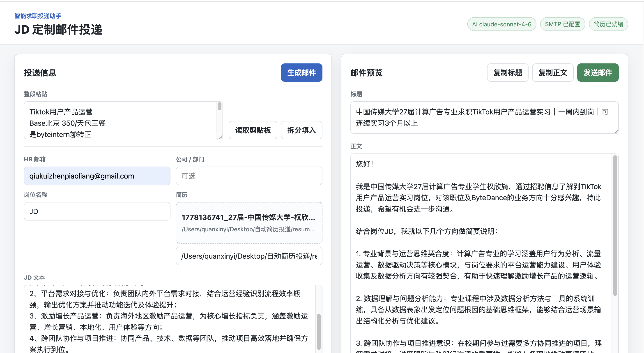Image resolution: width=644 pixels, height=353 pixels.
Task: Click the 简历已就绪 status badge
Action: [608, 24]
